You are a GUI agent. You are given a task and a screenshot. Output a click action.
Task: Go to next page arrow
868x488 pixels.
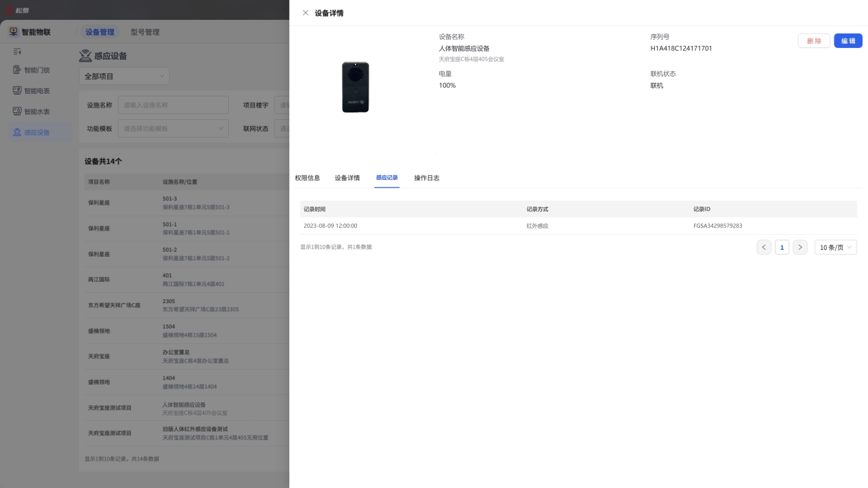point(800,247)
